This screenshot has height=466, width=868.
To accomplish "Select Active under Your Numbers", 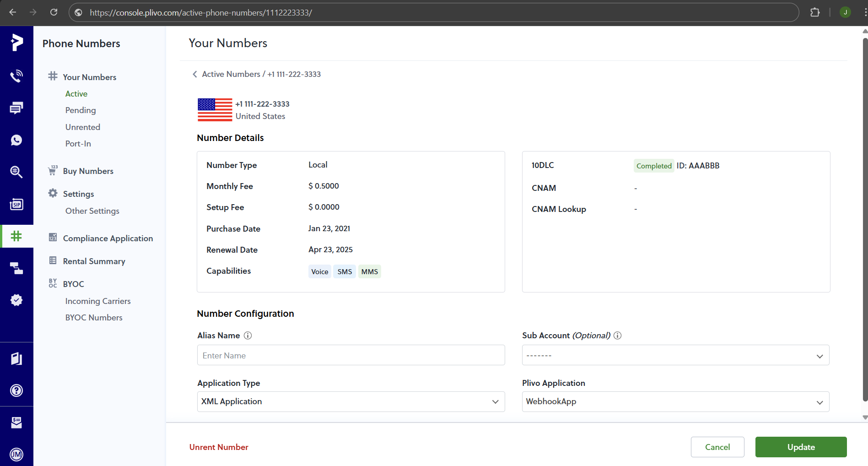I will pyautogui.click(x=76, y=94).
